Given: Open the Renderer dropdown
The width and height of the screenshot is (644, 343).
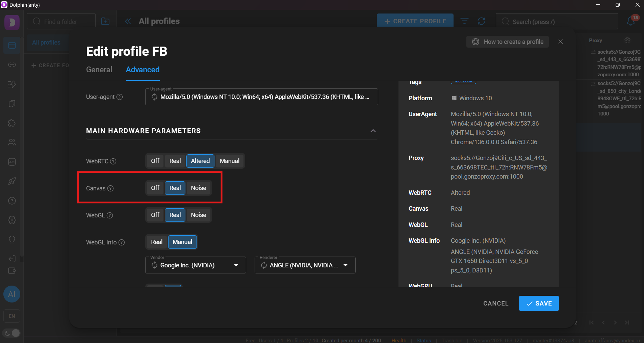Looking at the screenshot, I should 345,265.
